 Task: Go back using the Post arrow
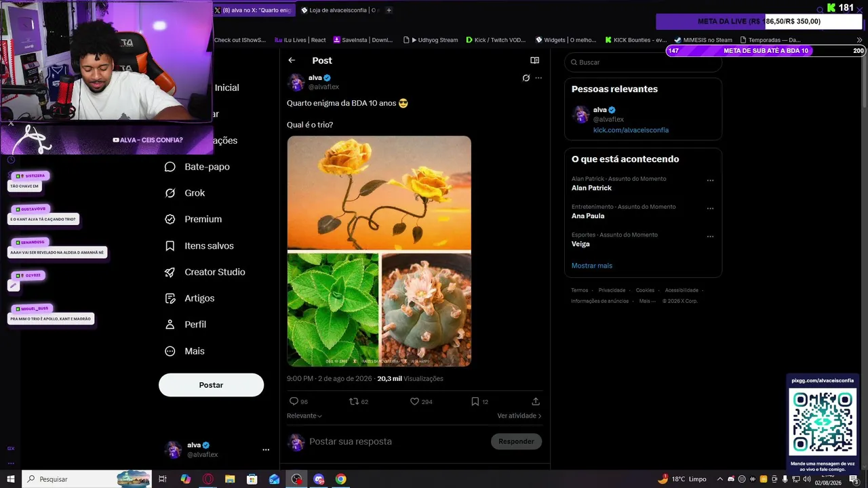click(x=292, y=60)
